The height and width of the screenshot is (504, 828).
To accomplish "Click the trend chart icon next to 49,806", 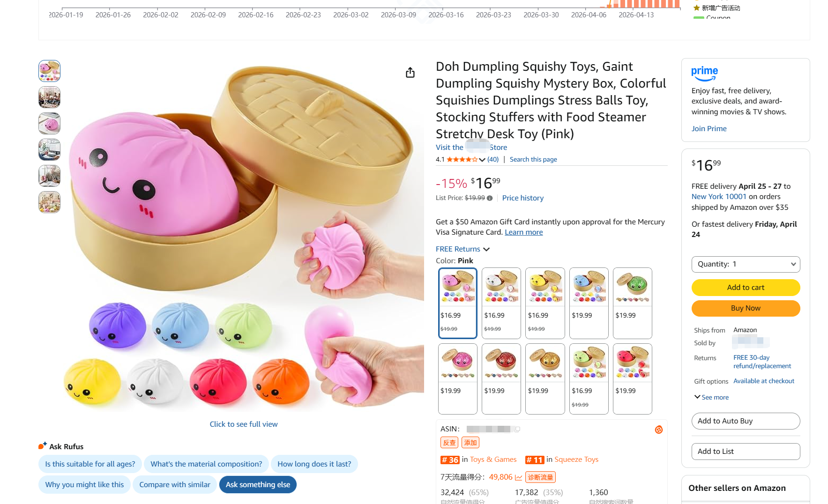I will point(519,477).
